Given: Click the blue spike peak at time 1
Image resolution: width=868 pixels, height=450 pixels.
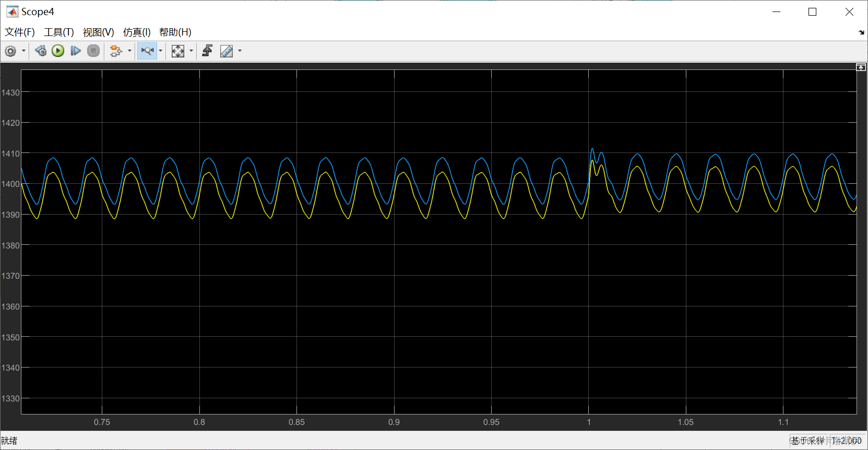Looking at the screenshot, I should pos(592,149).
